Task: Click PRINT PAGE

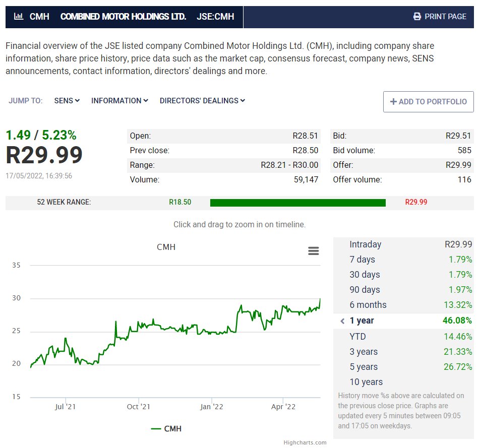Action: (x=445, y=17)
